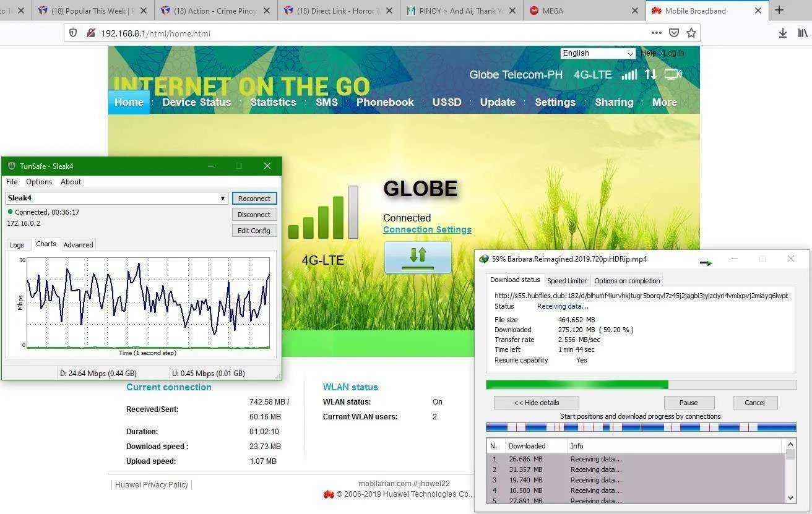The width and height of the screenshot is (812, 514).
Task: Toggle the mobile data connection button
Action: coord(418,257)
